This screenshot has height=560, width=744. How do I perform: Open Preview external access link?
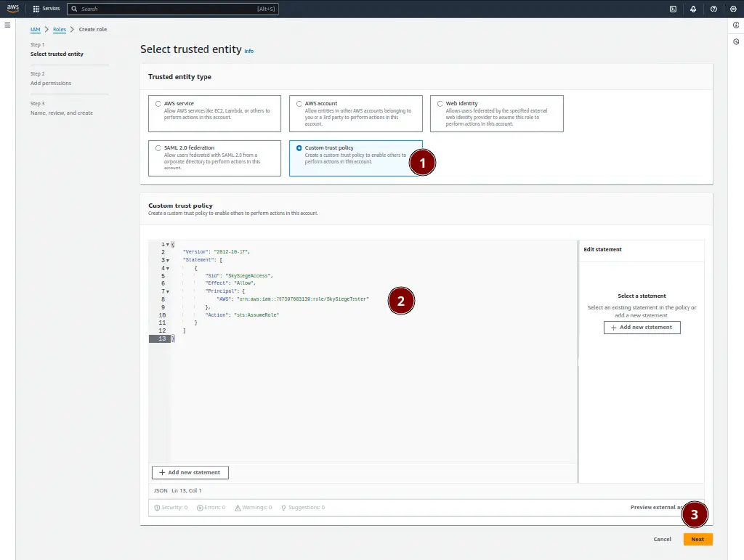click(x=656, y=508)
